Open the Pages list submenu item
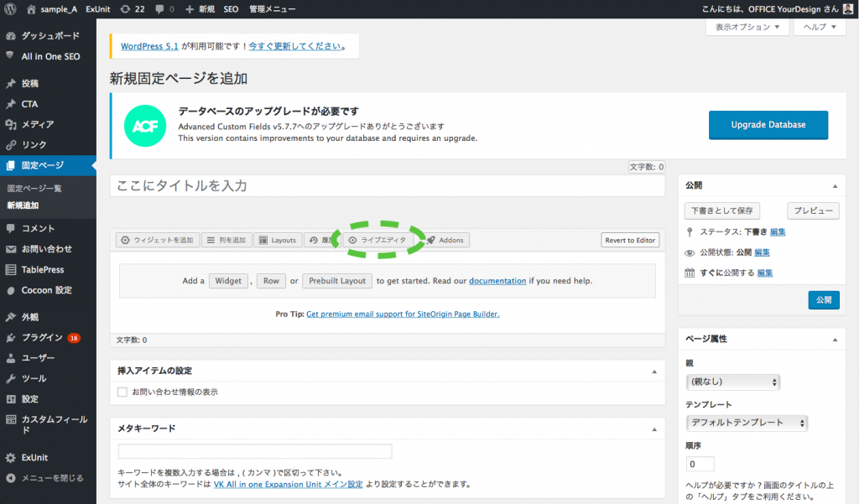This screenshot has height=504, width=859. pyautogui.click(x=34, y=189)
